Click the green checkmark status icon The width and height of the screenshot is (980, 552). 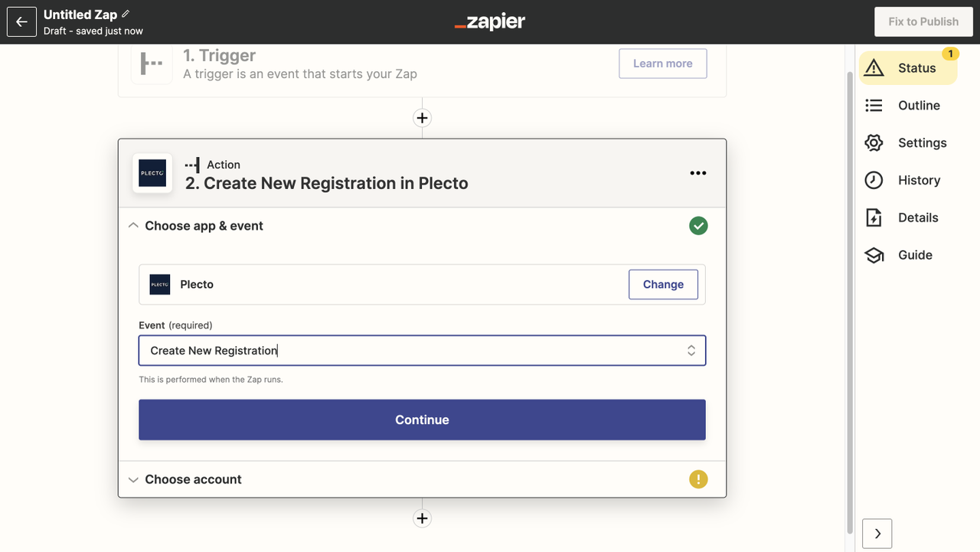[x=697, y=226]
